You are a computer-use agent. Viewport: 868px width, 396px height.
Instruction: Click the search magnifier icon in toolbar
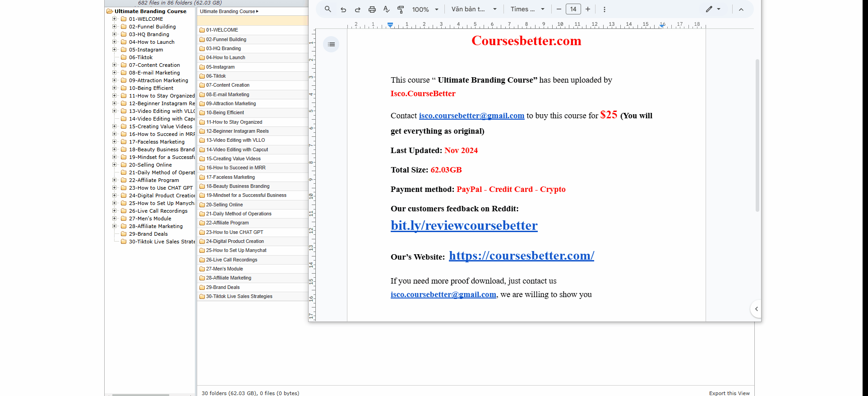328,9
